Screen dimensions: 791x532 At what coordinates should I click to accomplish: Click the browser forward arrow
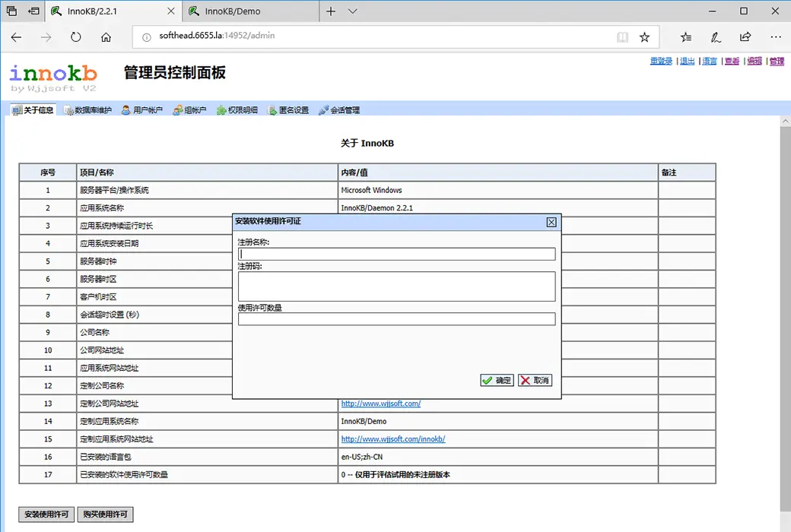(46, 36)
